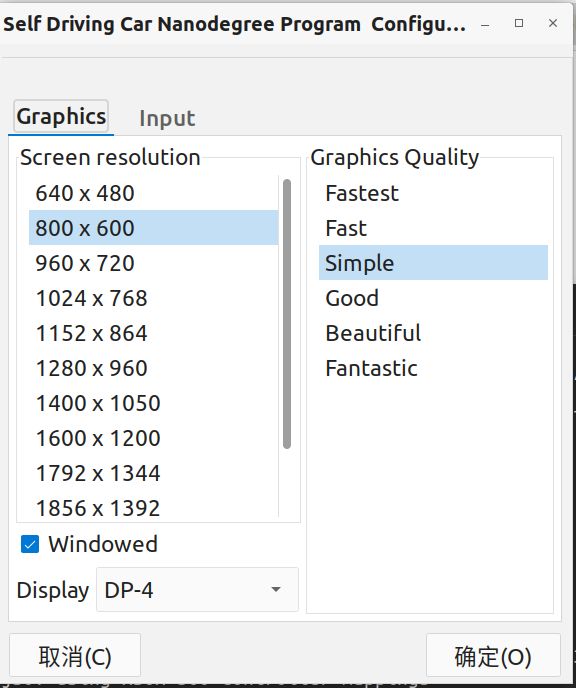Set graphics quality to Fast

pyautogui.click(x=433, y=228)
